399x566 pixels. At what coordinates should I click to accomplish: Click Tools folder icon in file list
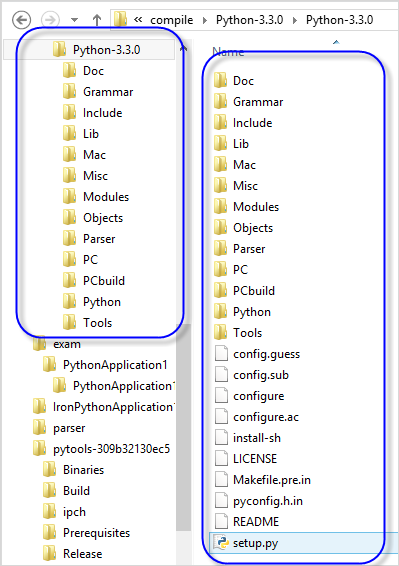tap(220, 332)
